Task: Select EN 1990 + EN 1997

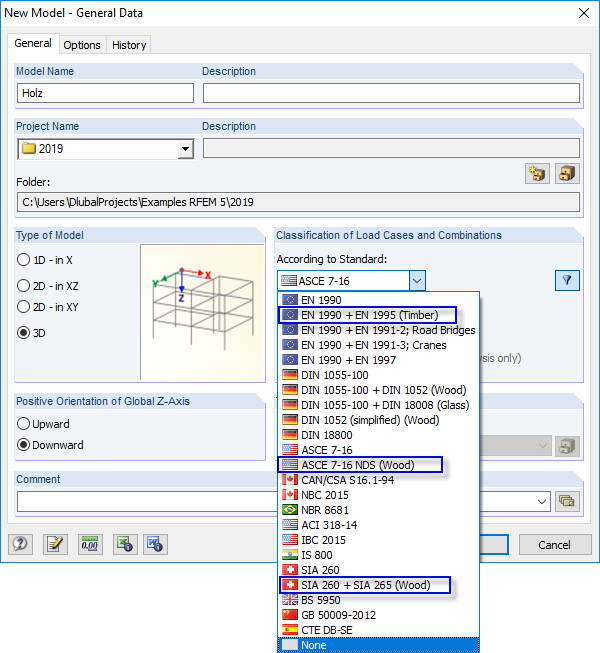Action: tap(378, 360)
